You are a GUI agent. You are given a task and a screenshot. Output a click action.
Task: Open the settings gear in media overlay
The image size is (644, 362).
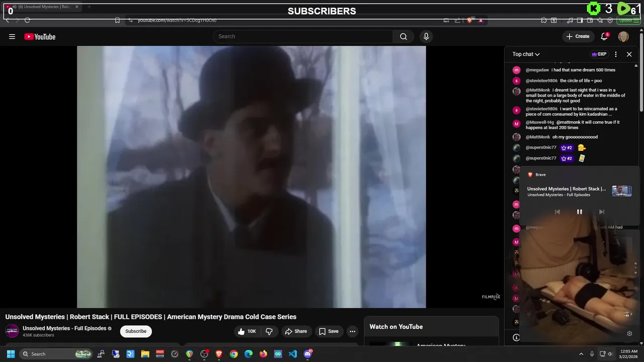pos(629,333)
